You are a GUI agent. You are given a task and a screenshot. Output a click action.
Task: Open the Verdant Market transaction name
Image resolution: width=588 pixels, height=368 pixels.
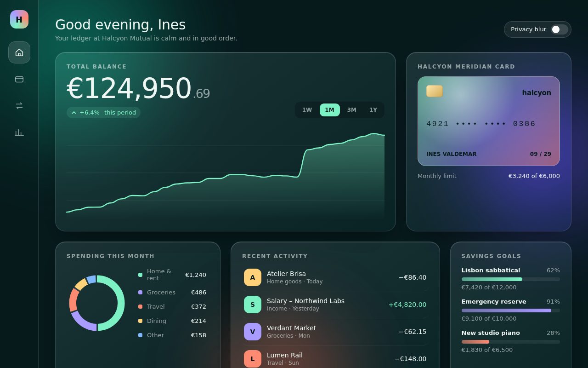(x=291, y=328)
